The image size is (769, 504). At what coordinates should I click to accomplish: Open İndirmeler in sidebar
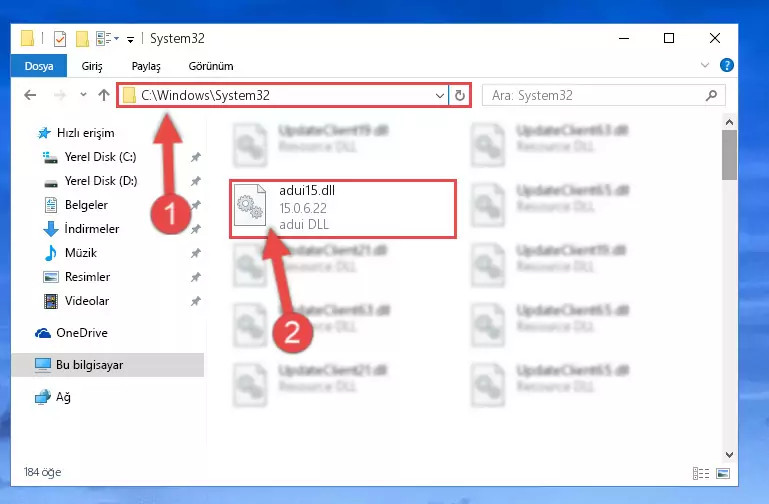pos(92,229)
